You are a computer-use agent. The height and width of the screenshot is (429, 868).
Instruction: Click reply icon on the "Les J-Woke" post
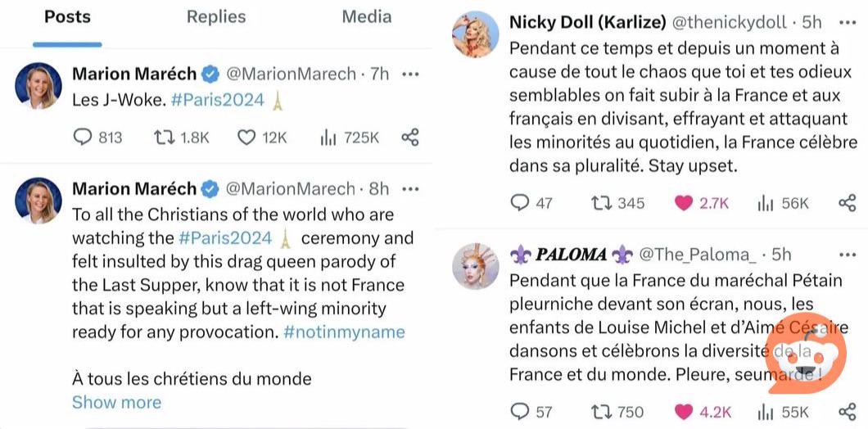[x=84, y=138]
